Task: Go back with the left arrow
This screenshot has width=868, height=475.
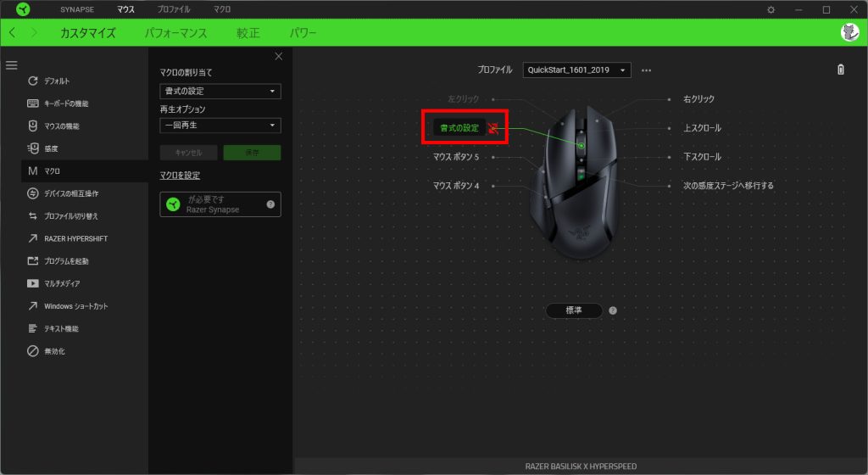Action: tap(12, 33)
